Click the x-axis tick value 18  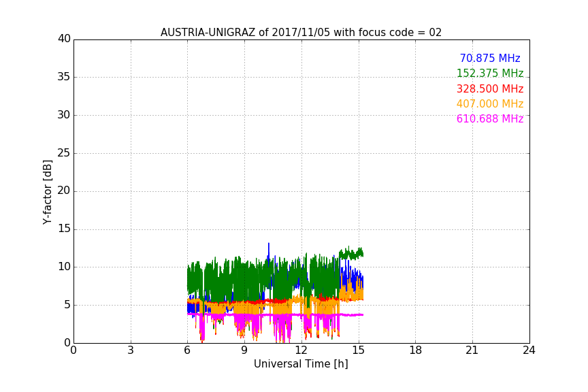click(415, 350)
